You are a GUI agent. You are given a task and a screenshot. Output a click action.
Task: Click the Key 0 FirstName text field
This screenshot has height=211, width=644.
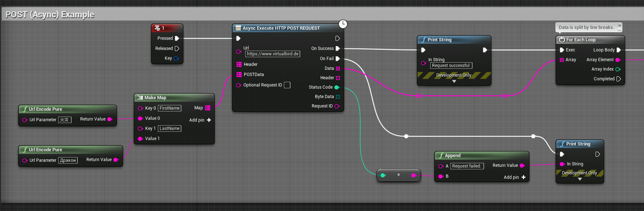169,108
